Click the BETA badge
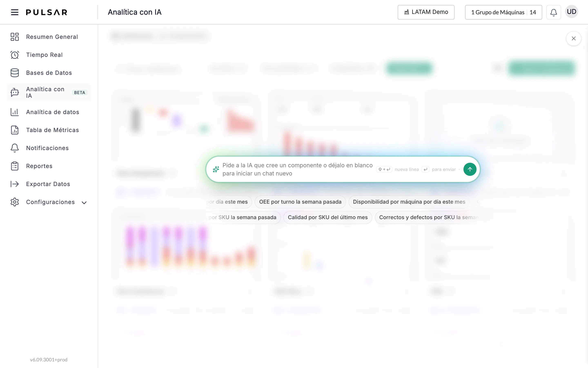 [x=79, y=92]
